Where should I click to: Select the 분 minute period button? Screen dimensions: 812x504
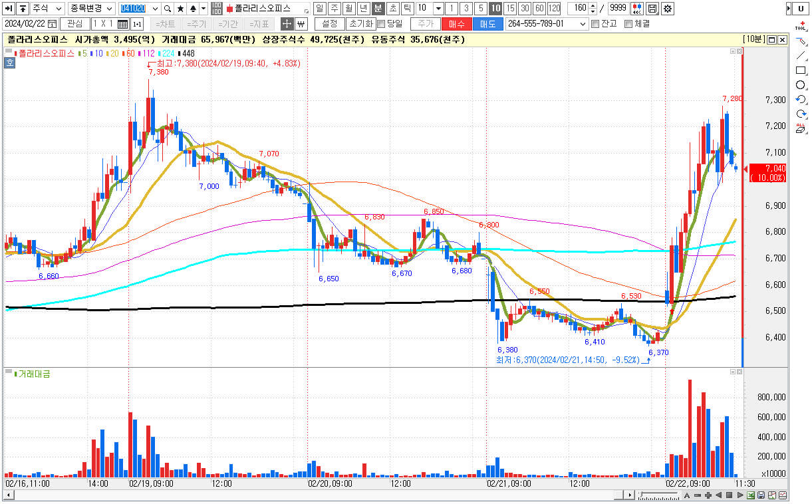pyautogui.click(x=378, y=9)
